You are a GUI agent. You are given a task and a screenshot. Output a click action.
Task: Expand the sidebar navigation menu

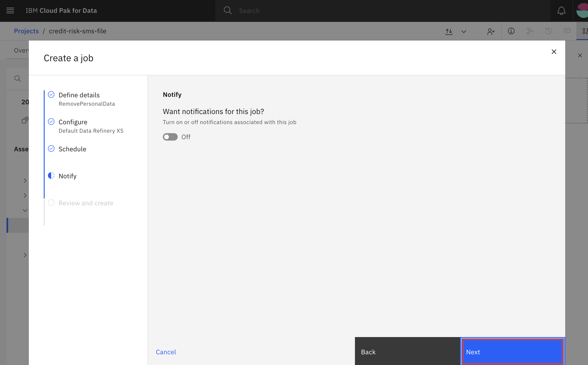[10, 10]
